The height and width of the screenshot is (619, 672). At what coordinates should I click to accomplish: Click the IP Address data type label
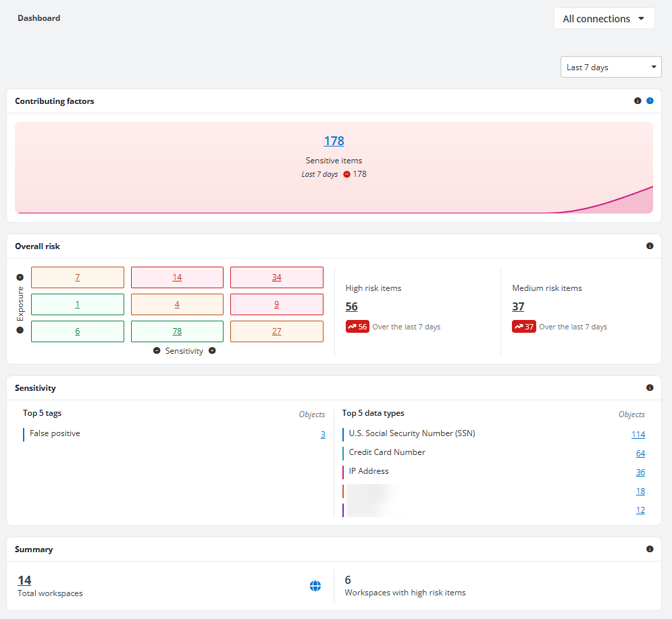tap(369, 470)
